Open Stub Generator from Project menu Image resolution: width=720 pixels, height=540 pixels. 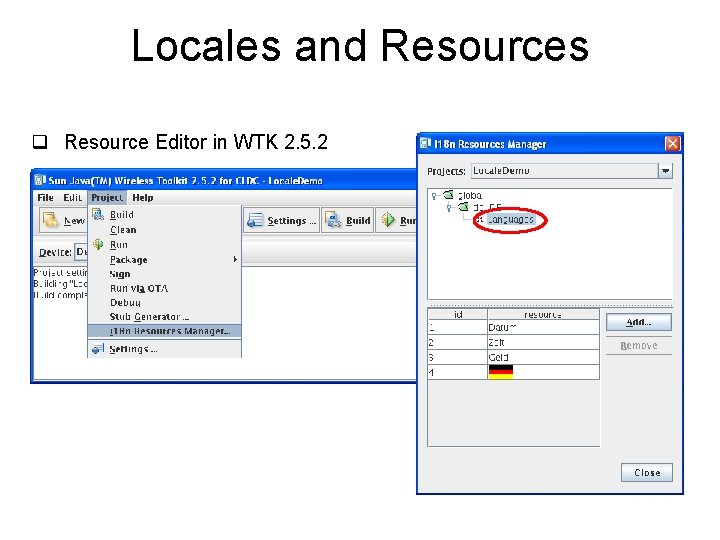(x=149, y=317)
